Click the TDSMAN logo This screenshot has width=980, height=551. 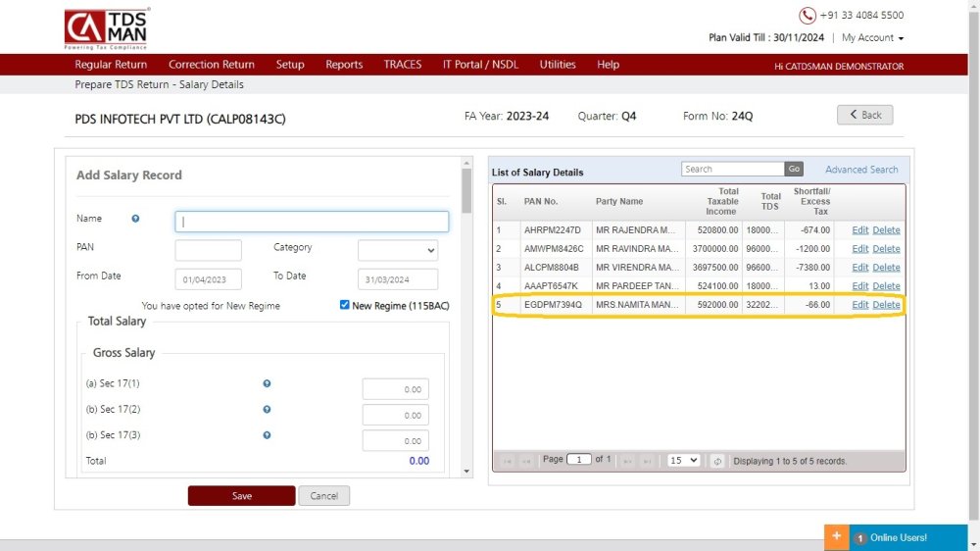click(x=108, y=28)
